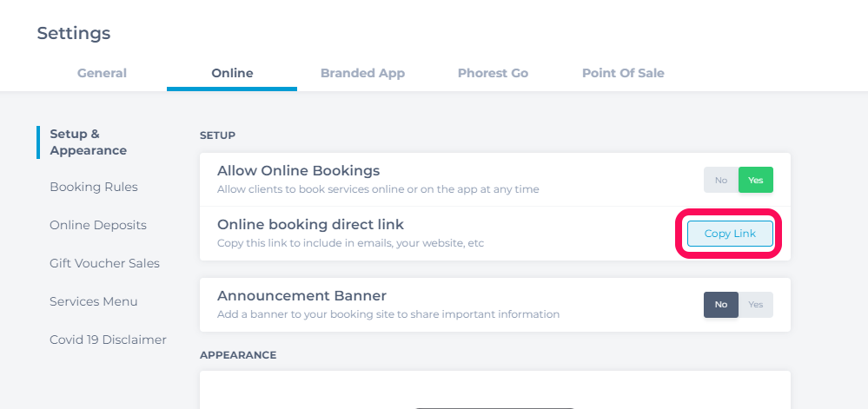Open the General settings tab
The width and height of the screenshot is (868, 409).
pyautogui.click(x=102, y=73)
